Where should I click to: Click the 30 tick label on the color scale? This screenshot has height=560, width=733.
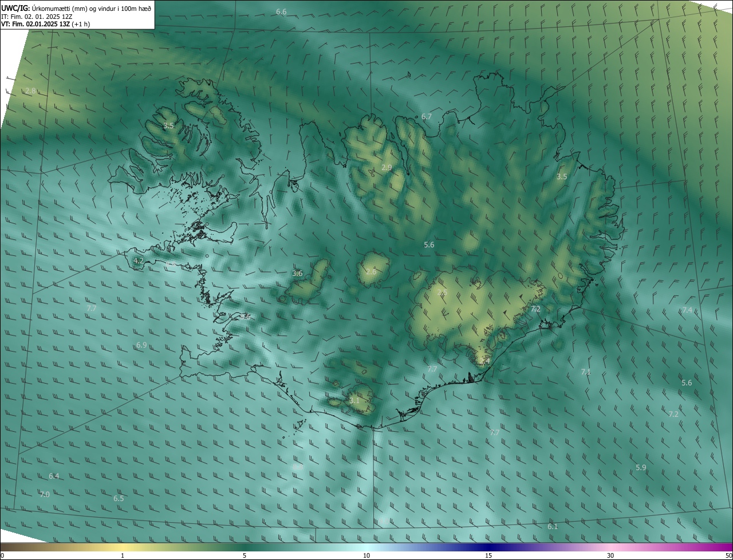[x=610, y=555]
